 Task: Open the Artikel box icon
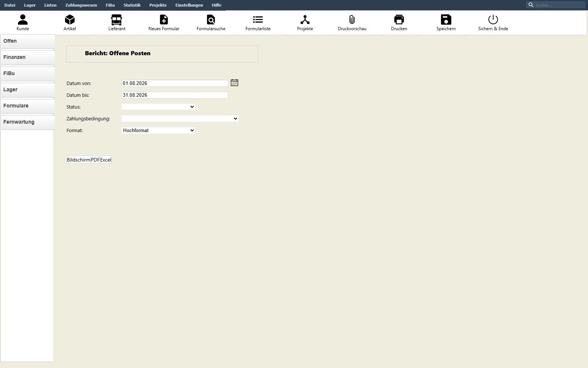click(x=70, y=22)
